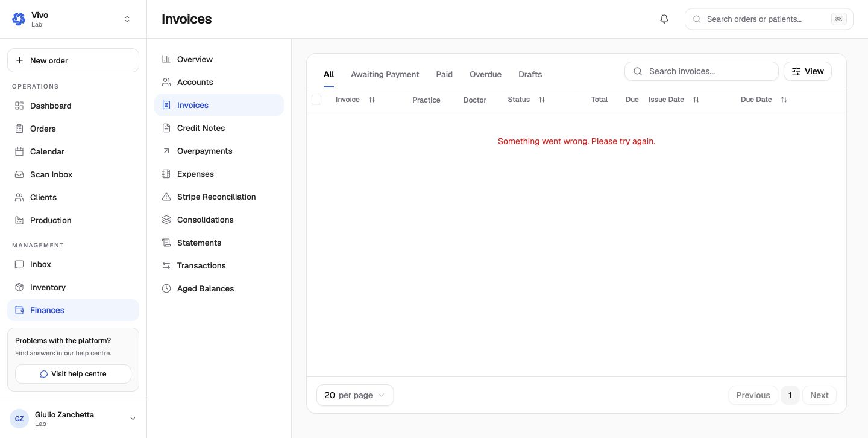The height and width of the screenshot is (438, 868).
Task: Click the Overpayments arrow icon
Action: point(166,151)
